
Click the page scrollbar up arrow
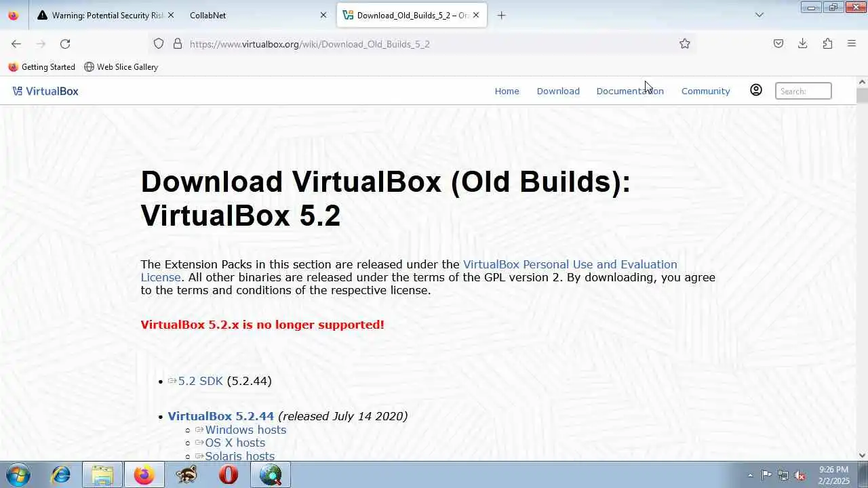click(x=862, y=82)
